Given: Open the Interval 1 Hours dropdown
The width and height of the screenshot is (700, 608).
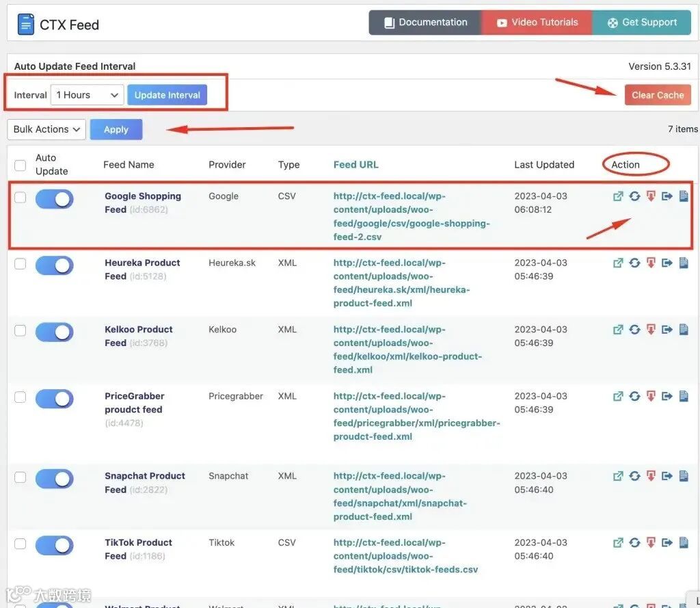Looking at the screenshot, I should pos(87,95).
